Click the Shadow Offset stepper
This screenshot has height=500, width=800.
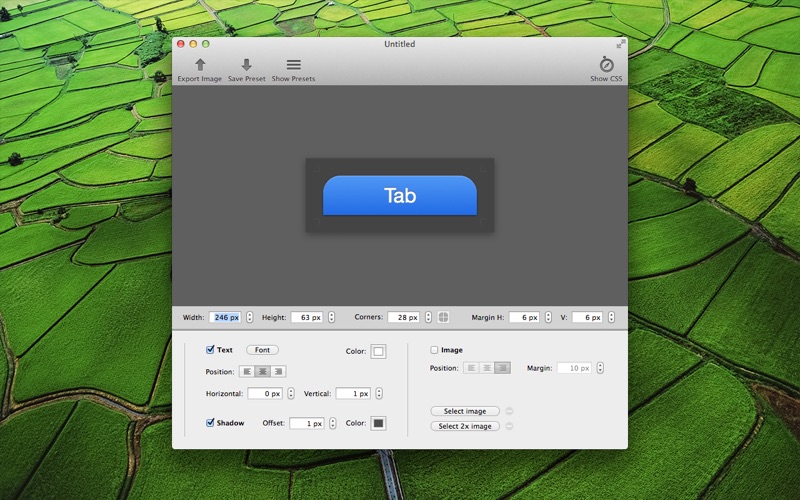tap(332, 423)
